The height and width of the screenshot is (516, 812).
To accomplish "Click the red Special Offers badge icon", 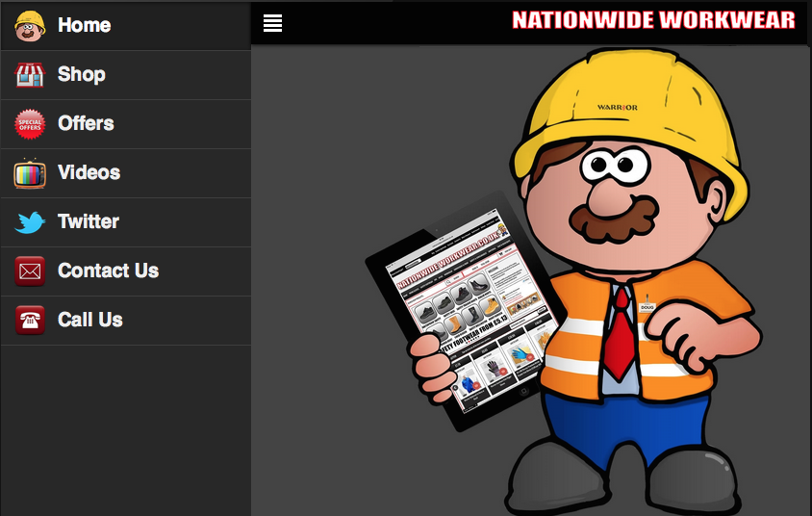I will pos(30,124).
